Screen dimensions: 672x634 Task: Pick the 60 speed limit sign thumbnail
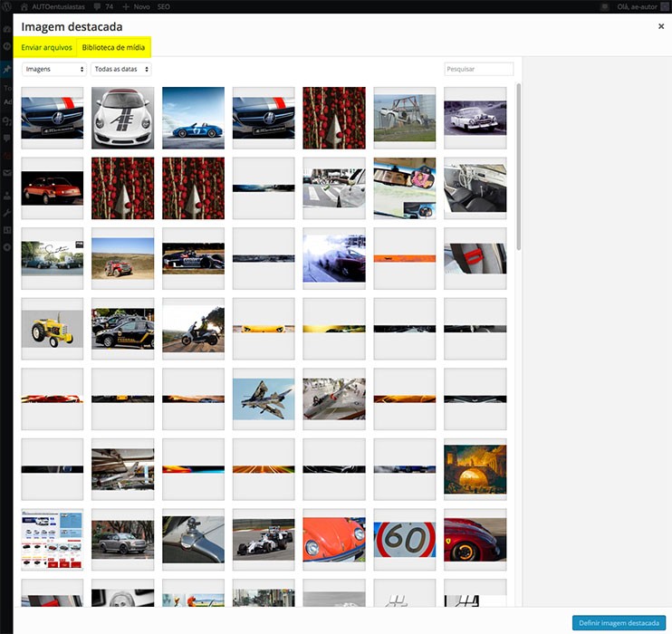[x=405, y=540]
